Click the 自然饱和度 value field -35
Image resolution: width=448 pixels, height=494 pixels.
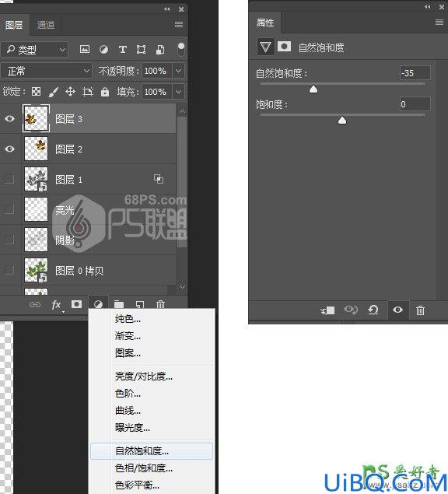[x=415, y=73]
